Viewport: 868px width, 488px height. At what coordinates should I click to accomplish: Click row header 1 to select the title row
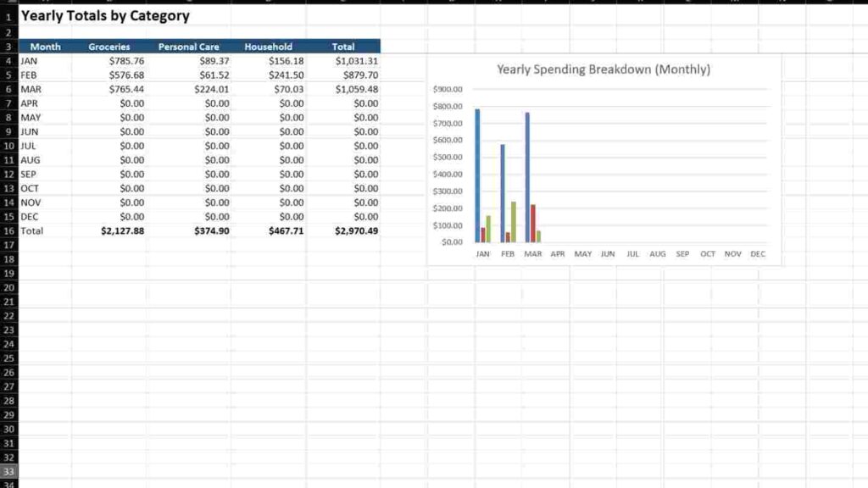pyautogui.click(x=8, y=15)
